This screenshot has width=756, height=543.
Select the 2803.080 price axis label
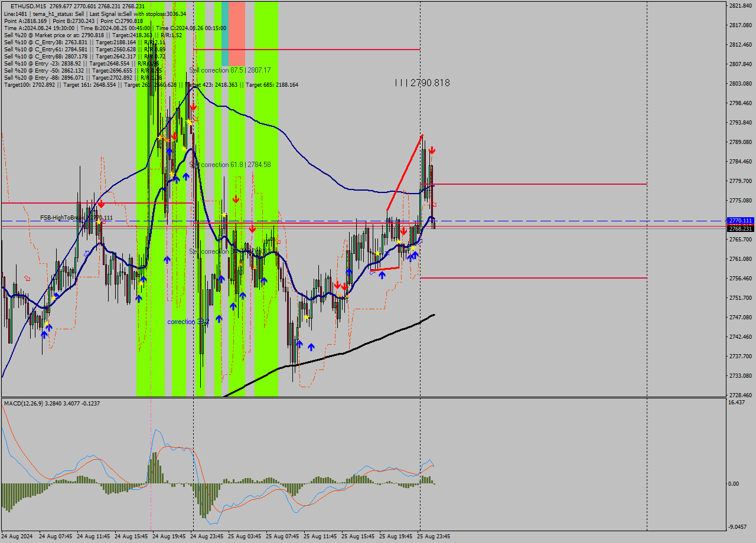[740, 84]
